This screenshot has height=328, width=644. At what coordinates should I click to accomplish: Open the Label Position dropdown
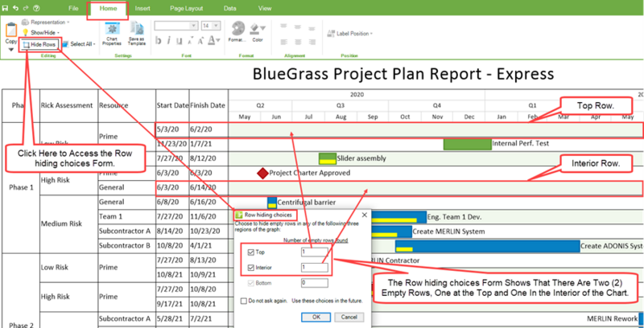350,34
